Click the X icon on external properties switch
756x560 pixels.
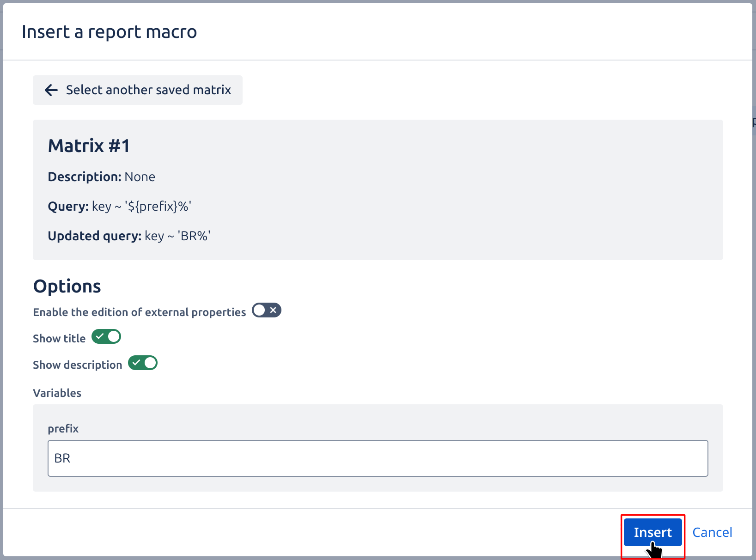(x=273, y=310)
